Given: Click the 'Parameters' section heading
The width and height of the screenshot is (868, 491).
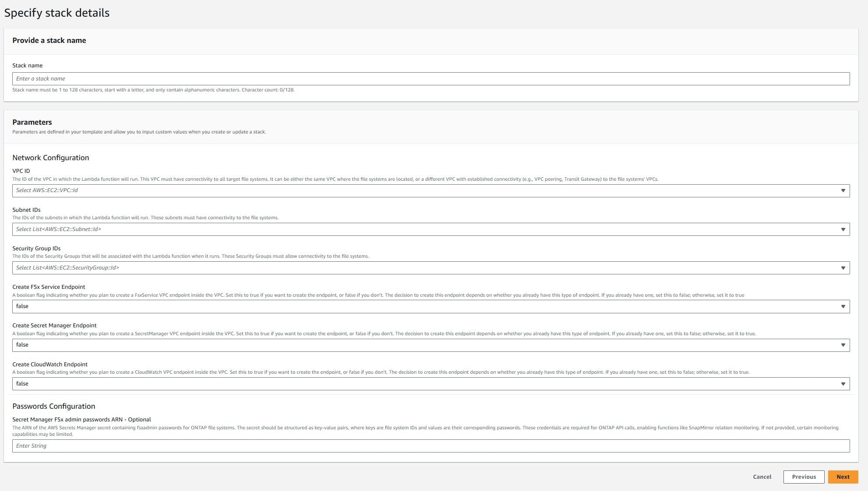Looking at the screenshot, I should [32, 122].
